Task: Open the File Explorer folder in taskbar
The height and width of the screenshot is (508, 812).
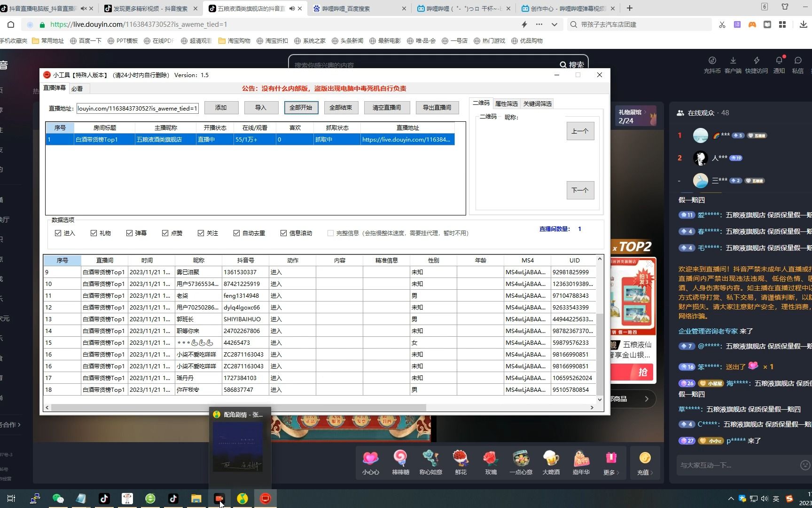Action: pos(196,499)
